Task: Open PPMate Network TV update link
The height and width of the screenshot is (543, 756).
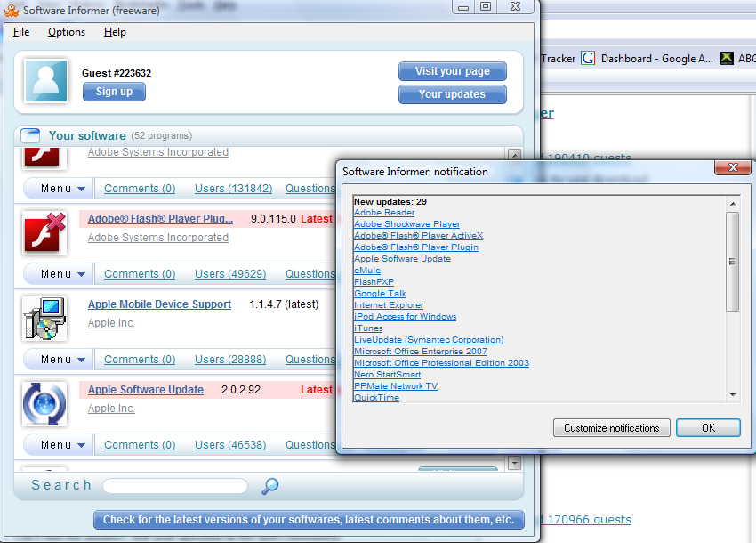Action: (x=396, y=386)
